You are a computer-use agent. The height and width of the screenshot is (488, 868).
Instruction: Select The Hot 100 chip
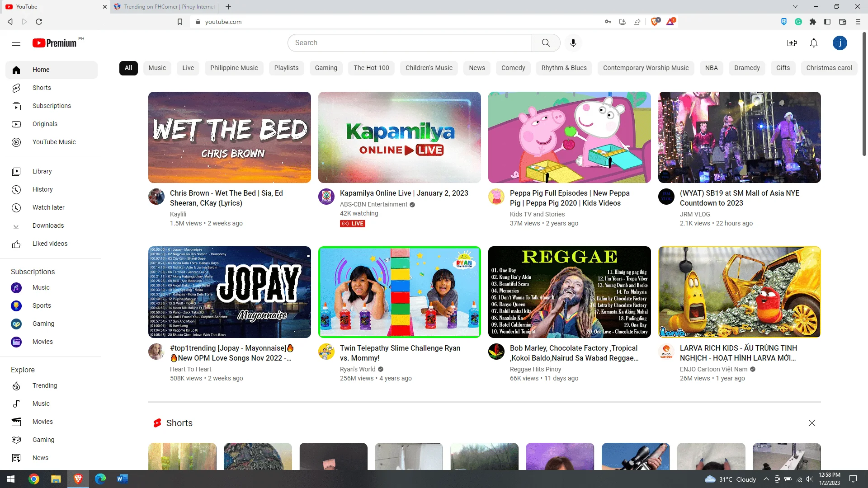click(x=371, y=68)
